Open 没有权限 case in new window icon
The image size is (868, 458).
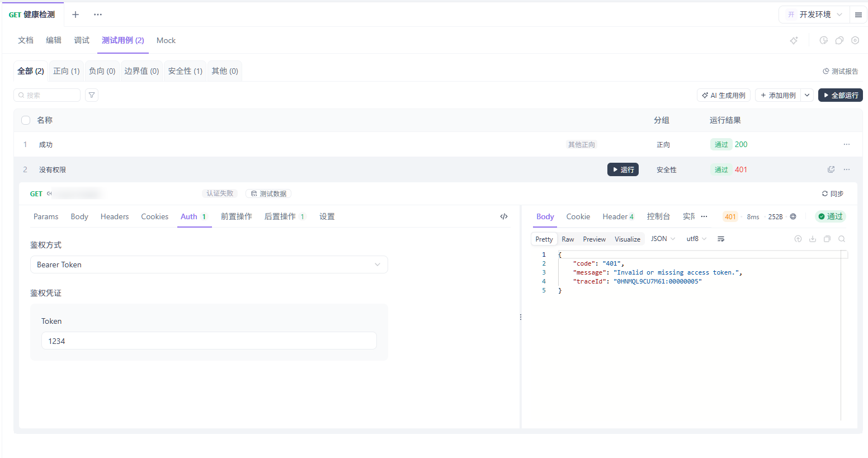(831, 169)
